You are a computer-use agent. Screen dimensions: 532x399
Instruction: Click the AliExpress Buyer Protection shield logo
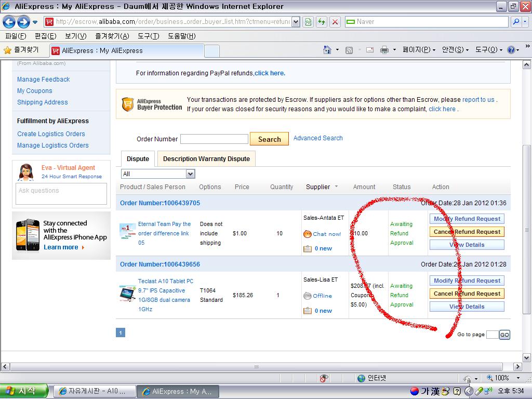tap(128, 104)
